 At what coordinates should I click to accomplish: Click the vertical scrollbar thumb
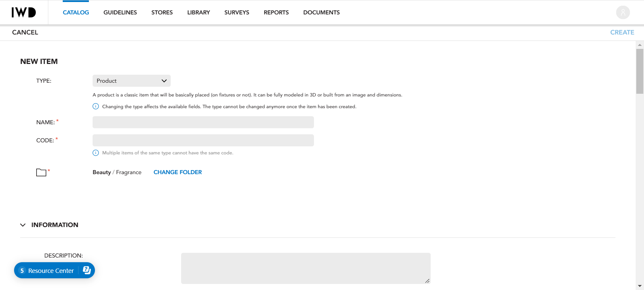point(640,71)
